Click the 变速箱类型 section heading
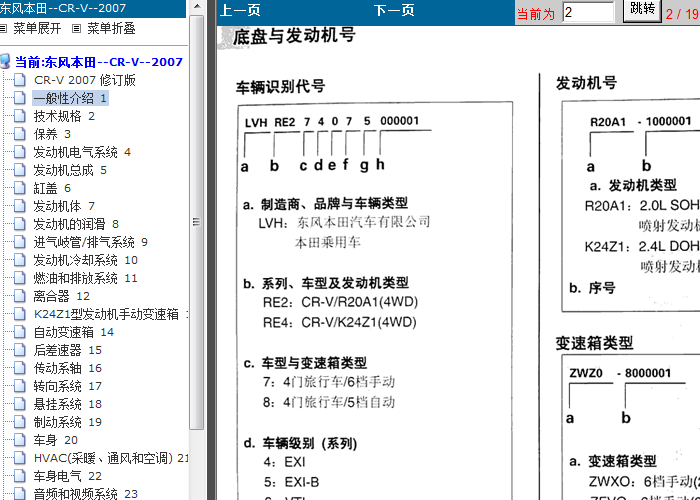The height and width of the screenshot is (500, 700). (594, 343)
